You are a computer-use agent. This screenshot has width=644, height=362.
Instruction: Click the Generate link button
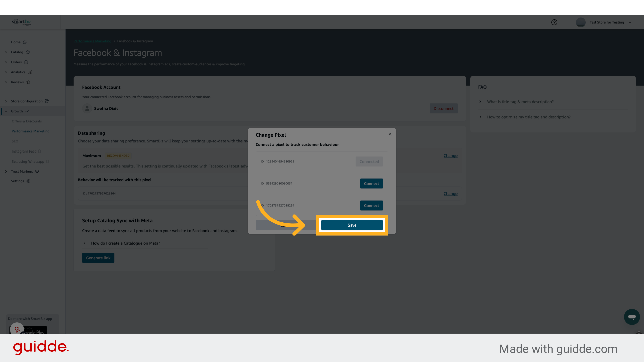point(98,258)
